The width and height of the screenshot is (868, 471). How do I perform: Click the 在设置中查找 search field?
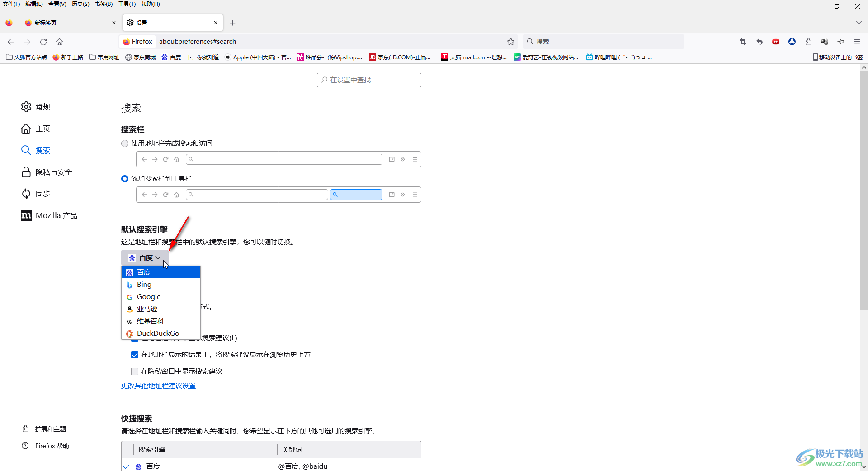click(x=369, y=80)
